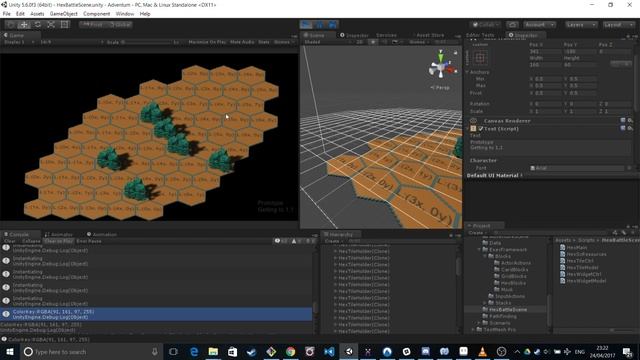Open the Create dropdown in Project panel
This screenshot has width=640, height=360.
477,233
